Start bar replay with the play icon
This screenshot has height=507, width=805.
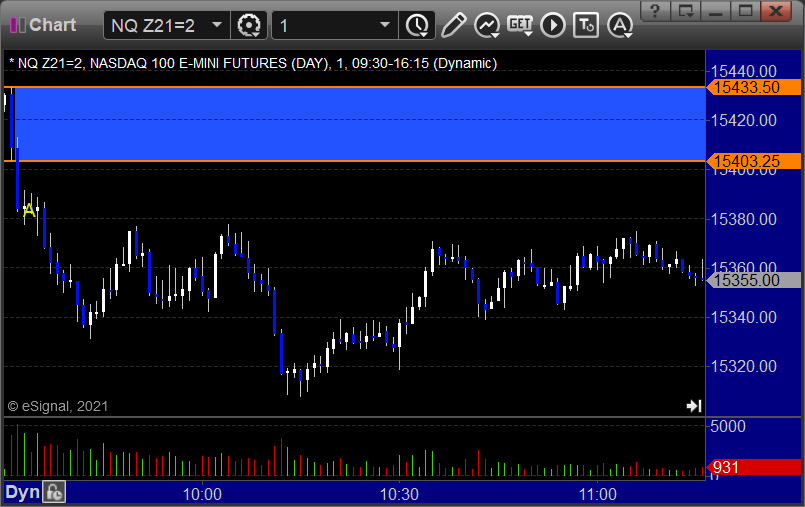tap(553, 25)
